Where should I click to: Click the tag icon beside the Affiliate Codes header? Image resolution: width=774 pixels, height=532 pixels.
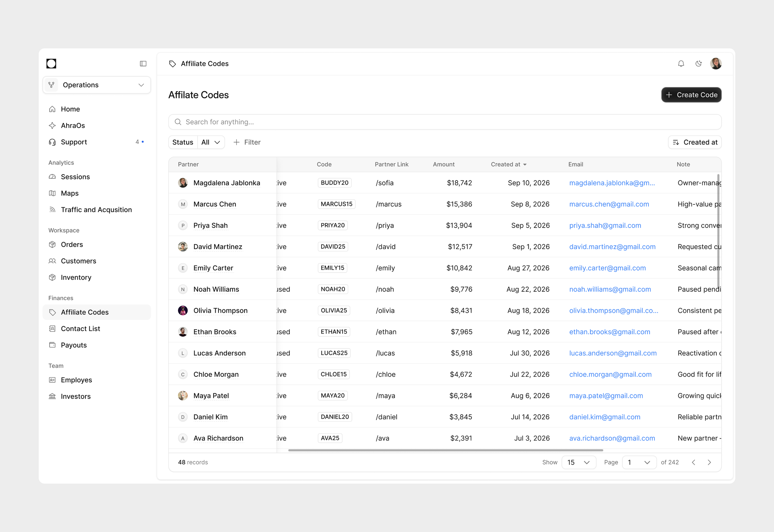[172, 64]
